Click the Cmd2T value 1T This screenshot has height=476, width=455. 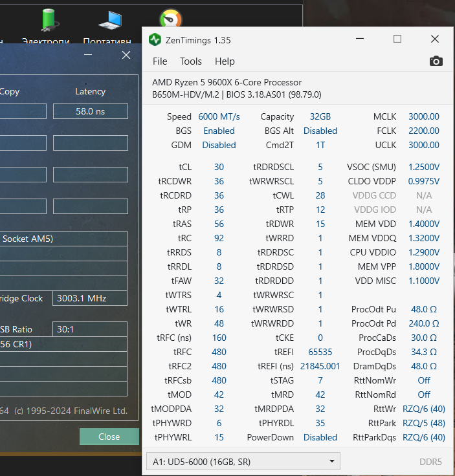click(320, 145)
